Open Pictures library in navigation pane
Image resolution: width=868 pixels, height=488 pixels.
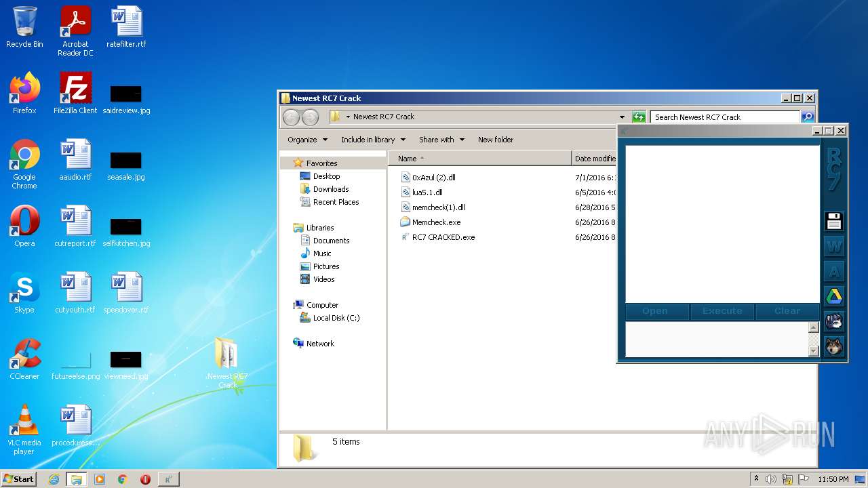[326, 266]
